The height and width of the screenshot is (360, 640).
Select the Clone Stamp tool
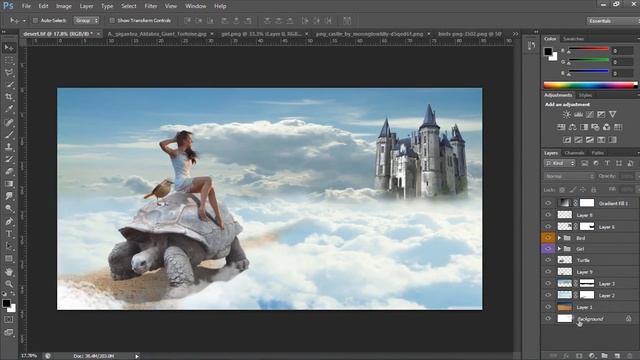[x=9, y=147]
